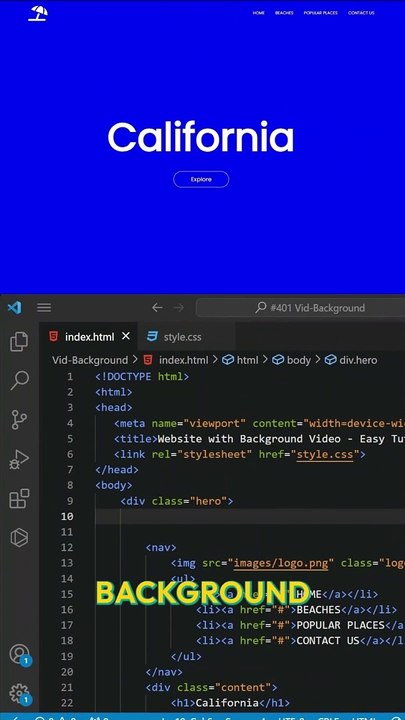Go forward with the right arrow

[x=179, y=308]
